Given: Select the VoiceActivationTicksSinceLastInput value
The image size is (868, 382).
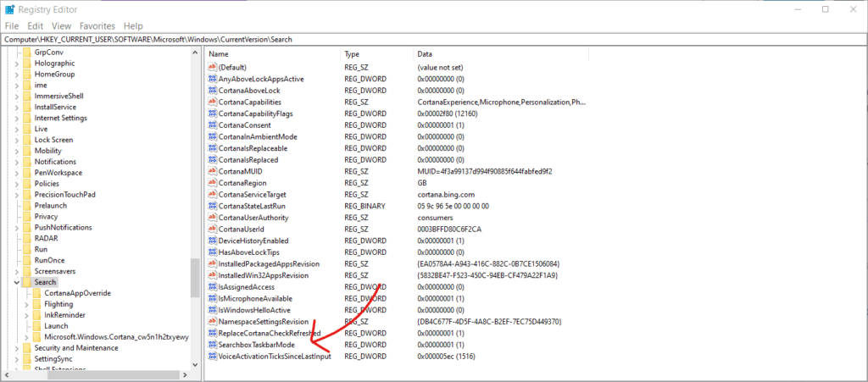Looking at the screenshot, I should point(275,356).
